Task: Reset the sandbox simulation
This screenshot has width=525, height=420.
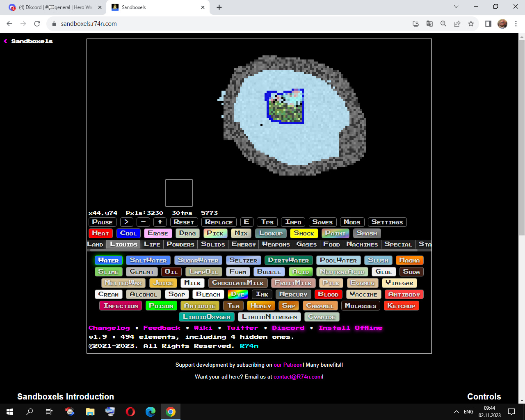Action: coord(184,222)
